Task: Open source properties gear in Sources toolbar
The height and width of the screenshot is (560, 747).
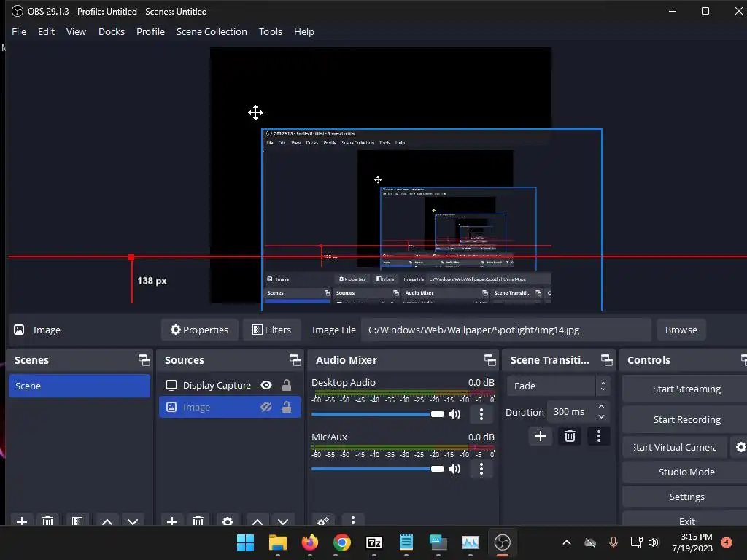Action: click(228, 521)
